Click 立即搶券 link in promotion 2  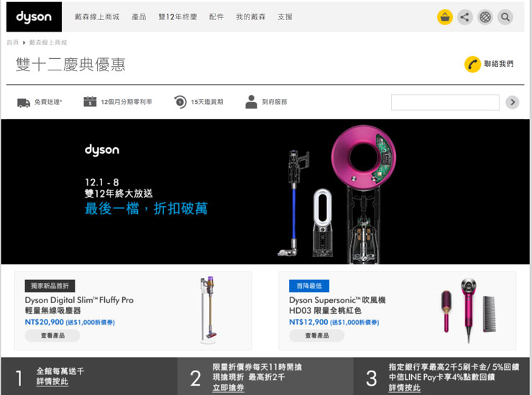pos(228,388)
